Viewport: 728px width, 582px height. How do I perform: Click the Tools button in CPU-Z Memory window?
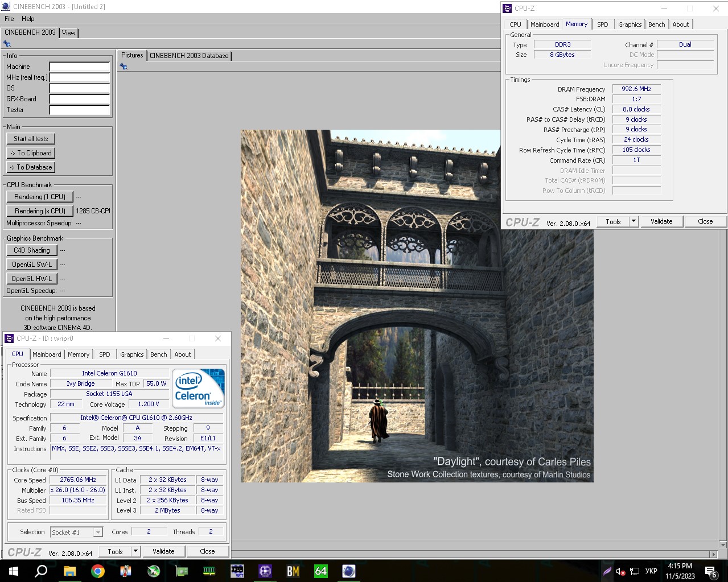click(x=613, y=221)
